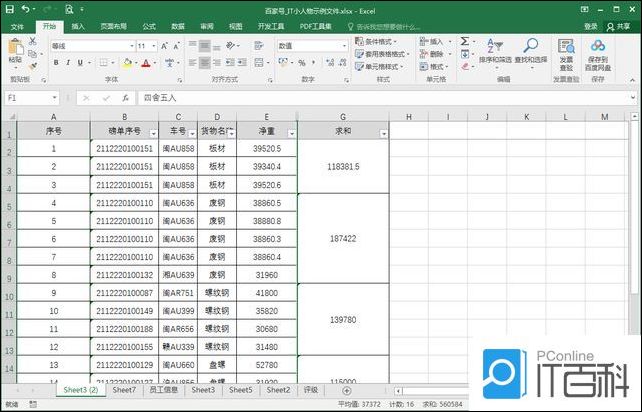Open filter dropdown for 求和 column
The height and width of the screenshot is (412, 642).
384,134
